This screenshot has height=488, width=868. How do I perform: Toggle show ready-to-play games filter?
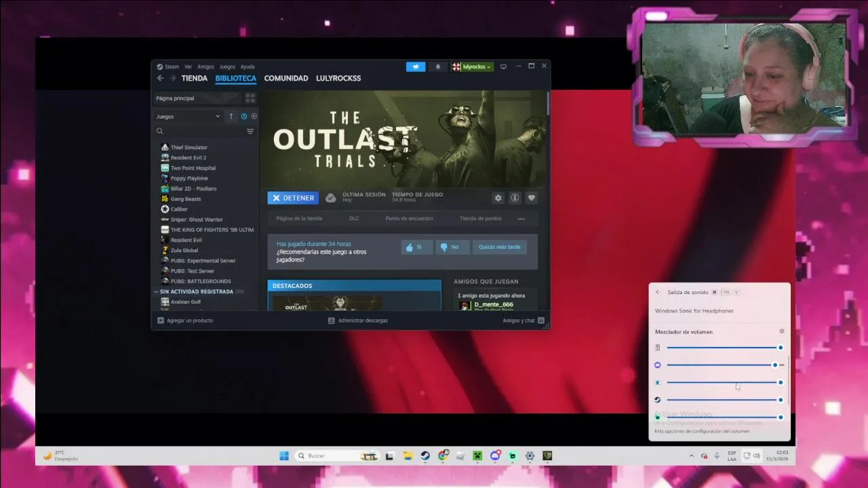(254, 117)
